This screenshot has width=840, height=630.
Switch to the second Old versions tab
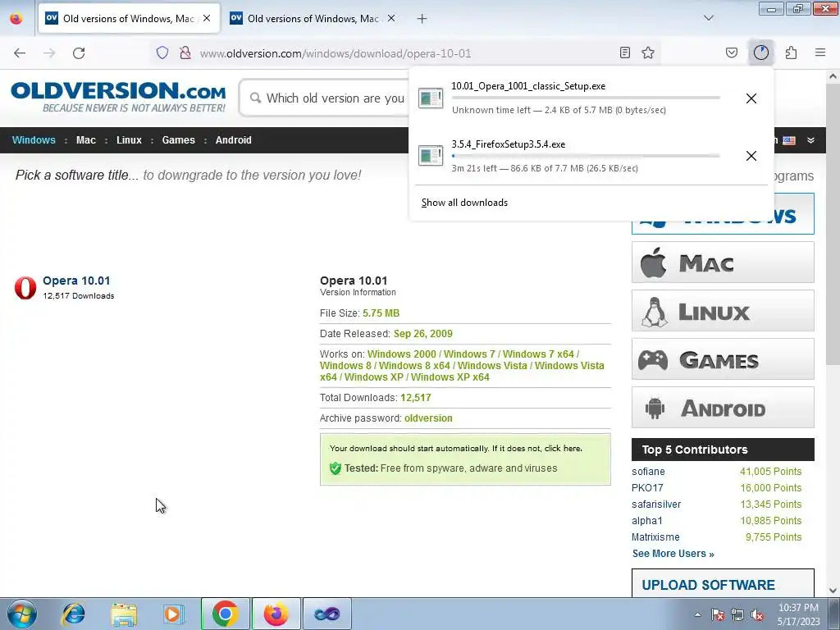click(313, 18)
